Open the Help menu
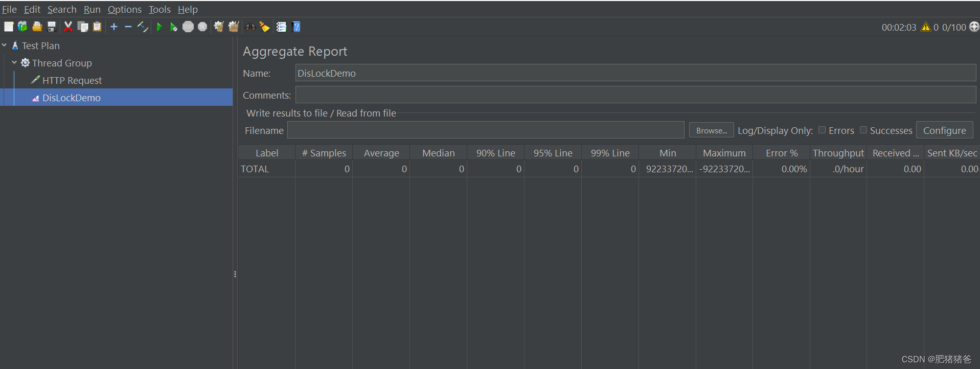 188,10
